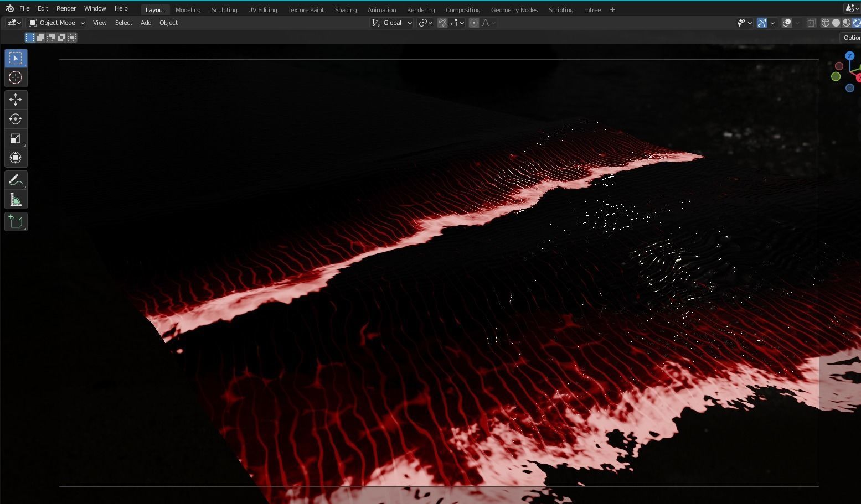Open the pivot point dropdown

pos(425,23)
